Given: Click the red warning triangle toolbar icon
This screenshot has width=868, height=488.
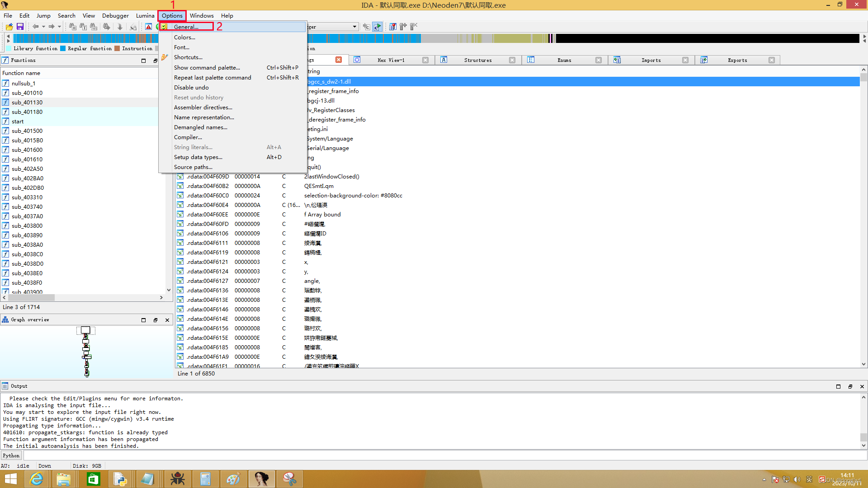Looking at the screenshot, I should pyautogui.click(x=148, y=27).
